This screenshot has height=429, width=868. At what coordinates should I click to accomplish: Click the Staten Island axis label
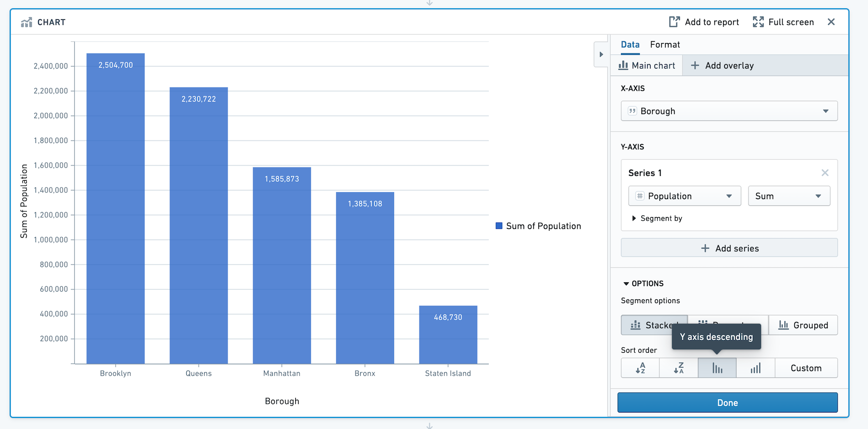(x=448, y=373)
